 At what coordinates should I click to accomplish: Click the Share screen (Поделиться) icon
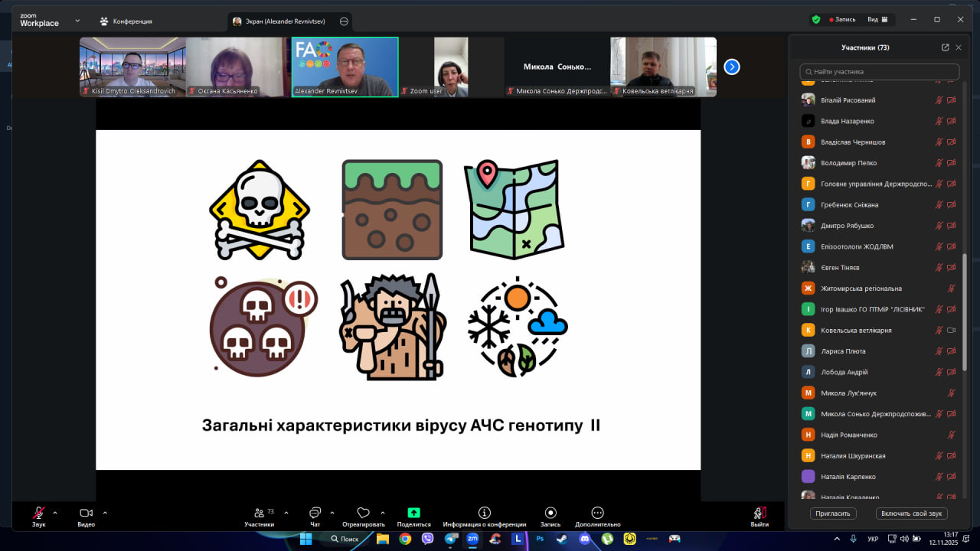point(413,513)
